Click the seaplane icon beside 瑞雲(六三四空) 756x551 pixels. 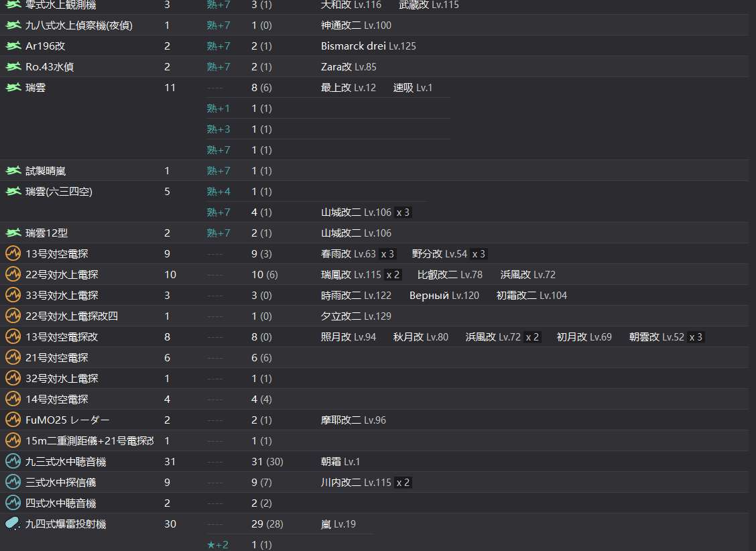tap(13, 192)
